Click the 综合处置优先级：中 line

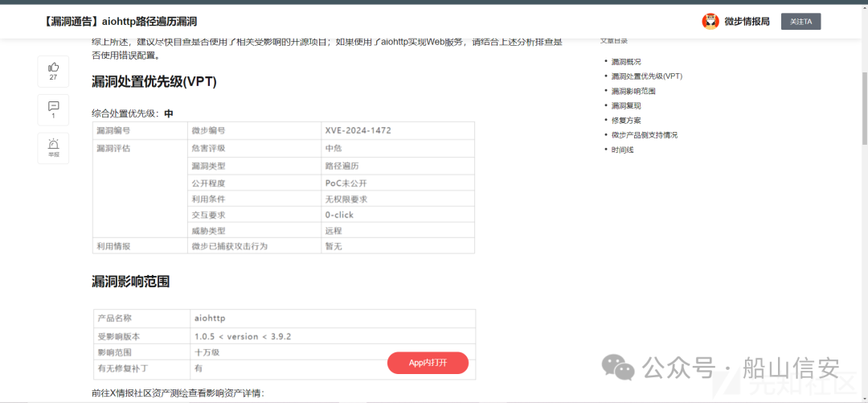pyautogui.click(x=133, y=113)
